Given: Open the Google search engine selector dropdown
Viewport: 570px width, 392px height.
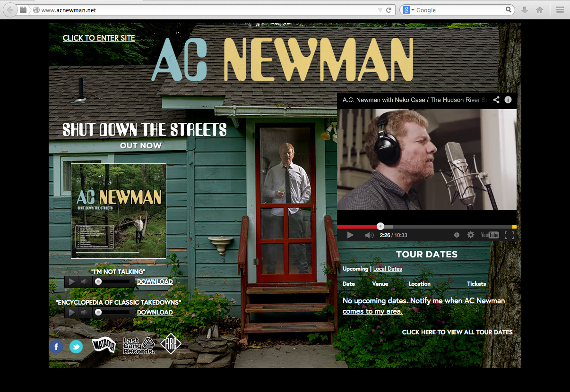Looking at the screenshot, I should 408,10.
